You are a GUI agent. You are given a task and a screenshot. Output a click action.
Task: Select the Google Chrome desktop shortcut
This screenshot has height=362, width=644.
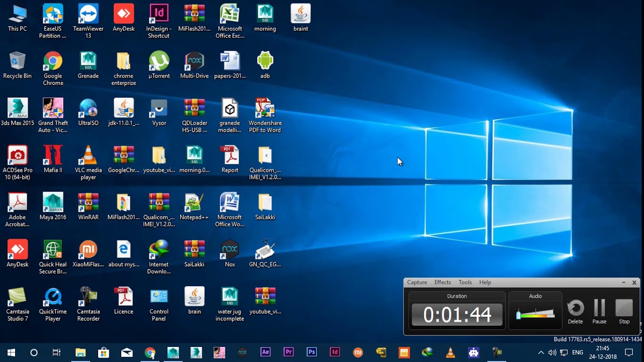click(x=53, y=68)
